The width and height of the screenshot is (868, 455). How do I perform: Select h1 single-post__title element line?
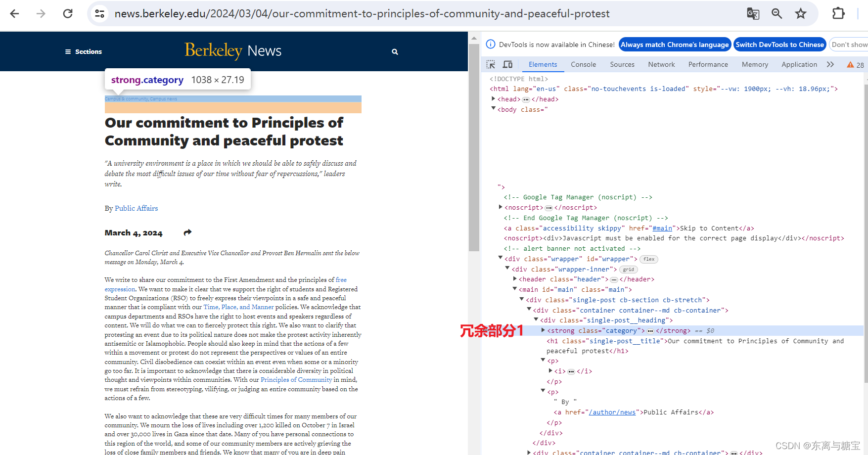coord(695,346)
